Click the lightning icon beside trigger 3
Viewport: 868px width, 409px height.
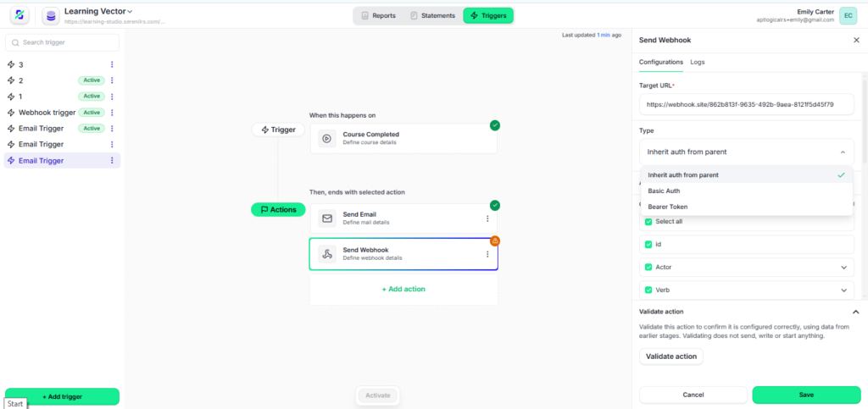(10, 64)
